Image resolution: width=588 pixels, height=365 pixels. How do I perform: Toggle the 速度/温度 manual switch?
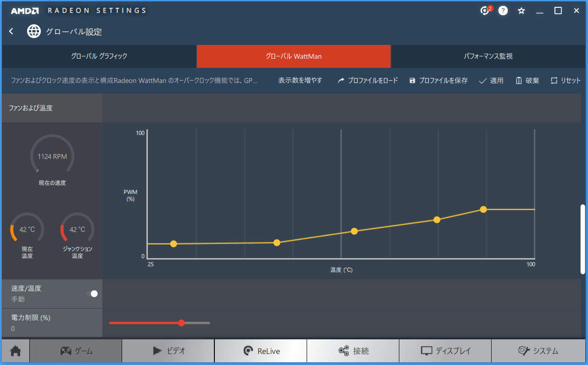(x=92, y=293)
